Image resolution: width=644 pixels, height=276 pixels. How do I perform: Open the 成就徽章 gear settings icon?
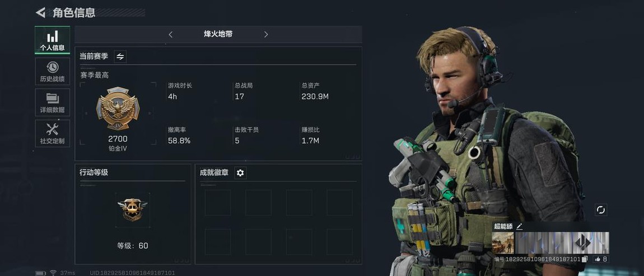240,173
